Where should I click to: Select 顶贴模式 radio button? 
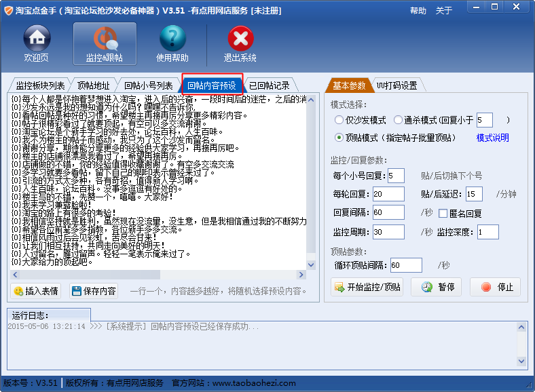tap(339, 138)
